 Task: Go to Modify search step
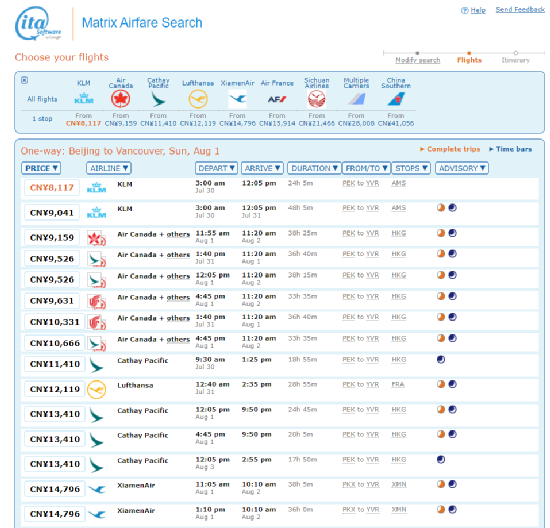point(417,60)
